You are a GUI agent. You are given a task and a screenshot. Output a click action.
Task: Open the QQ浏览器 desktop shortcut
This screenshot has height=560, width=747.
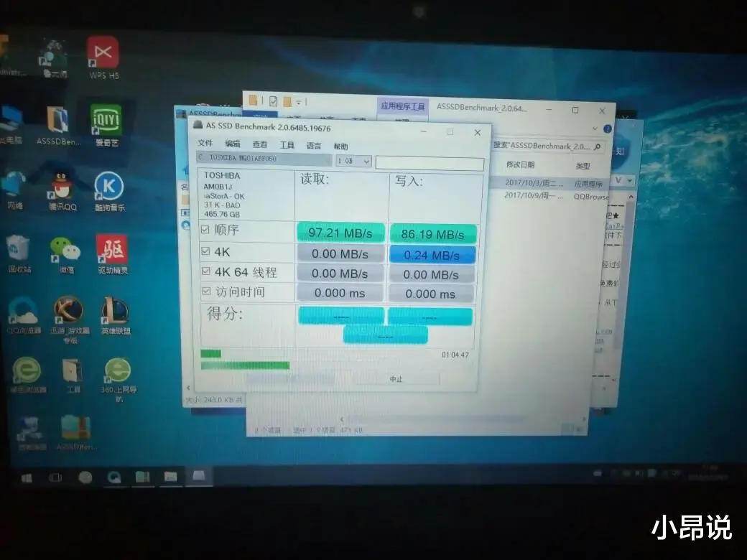point(23,314)
